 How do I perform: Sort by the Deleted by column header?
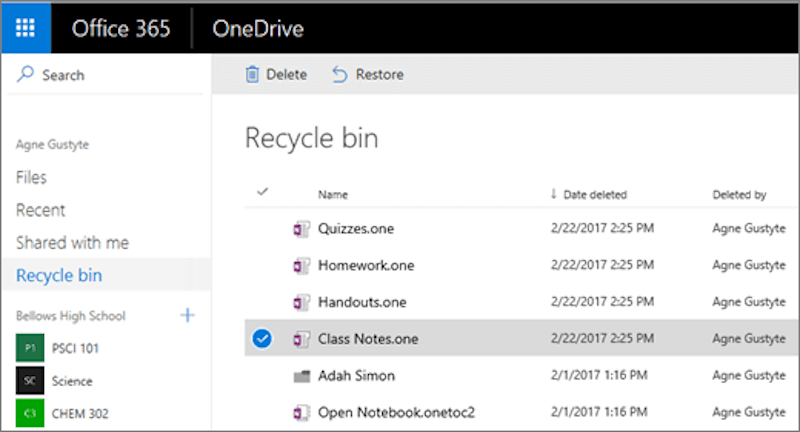(x=739, y=194)
